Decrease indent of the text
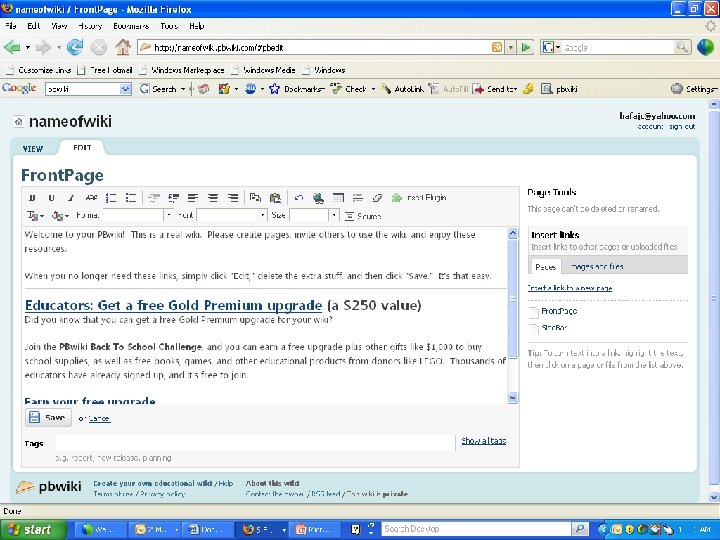Viewport: 720px width, 540px height. [154, 198]
